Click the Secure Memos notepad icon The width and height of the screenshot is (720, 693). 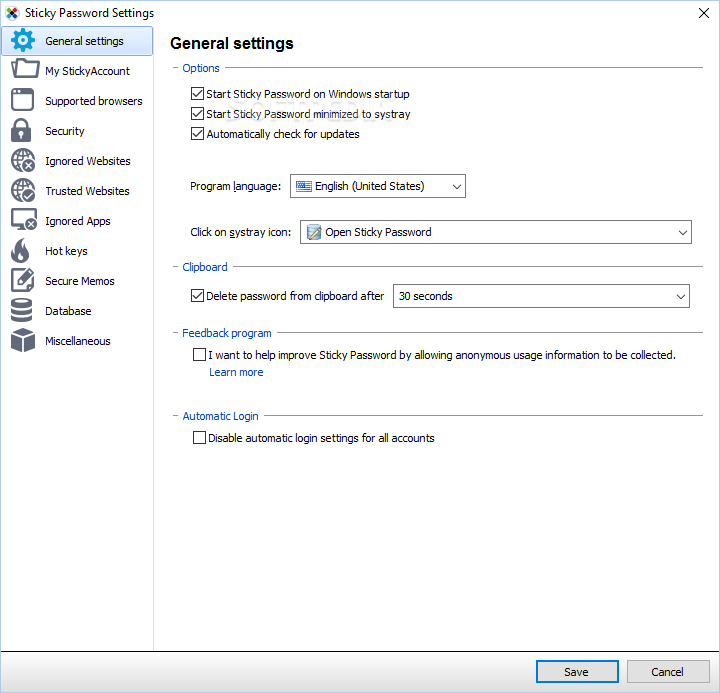pos(22,280)
